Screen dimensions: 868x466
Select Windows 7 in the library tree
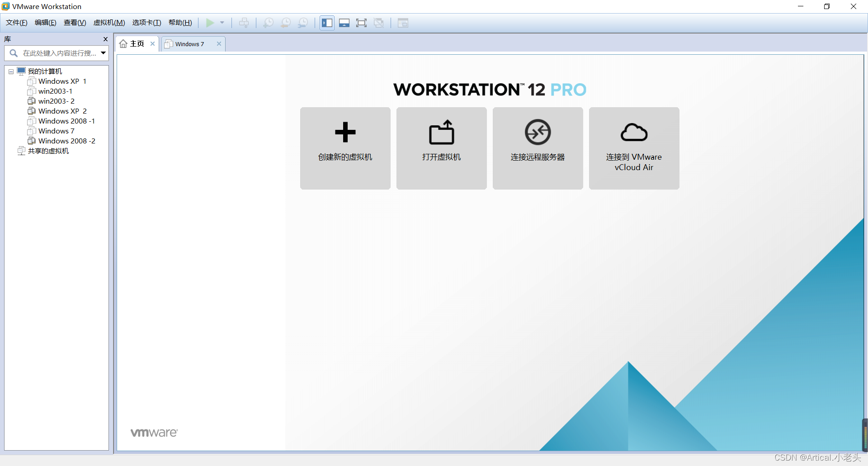[x=57, y=131]
